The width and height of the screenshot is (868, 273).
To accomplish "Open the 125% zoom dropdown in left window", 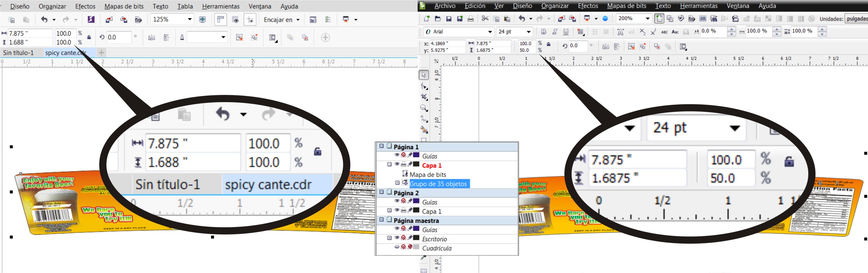I will tap(190, 19).
